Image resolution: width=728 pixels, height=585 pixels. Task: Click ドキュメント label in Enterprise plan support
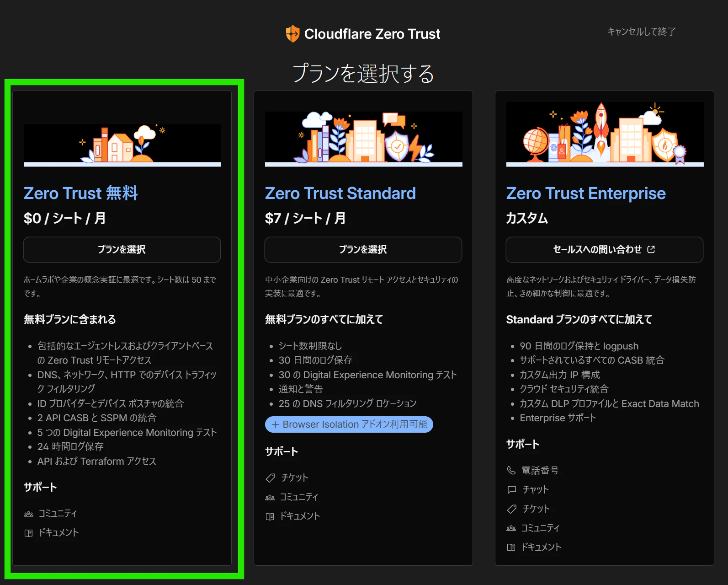541,547
